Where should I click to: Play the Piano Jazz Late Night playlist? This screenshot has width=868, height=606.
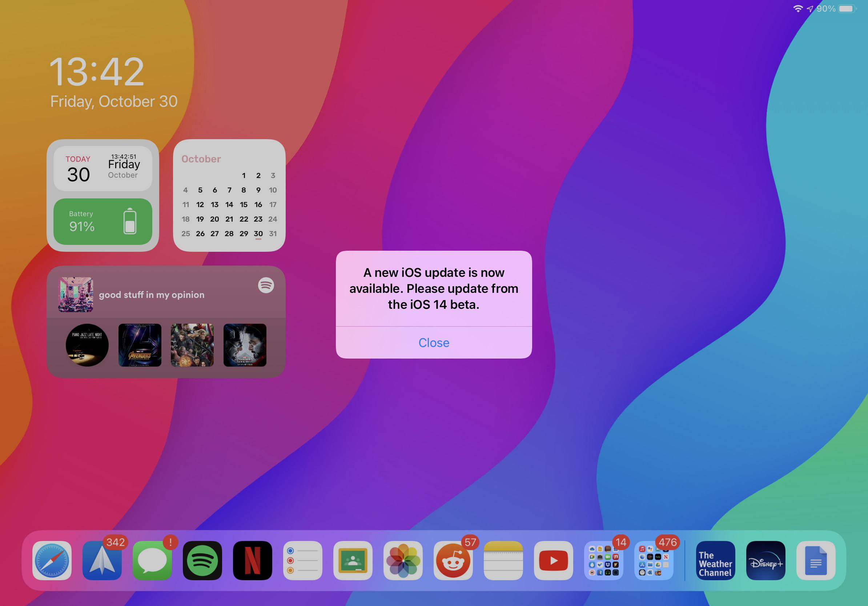click(x=87, y=345)
